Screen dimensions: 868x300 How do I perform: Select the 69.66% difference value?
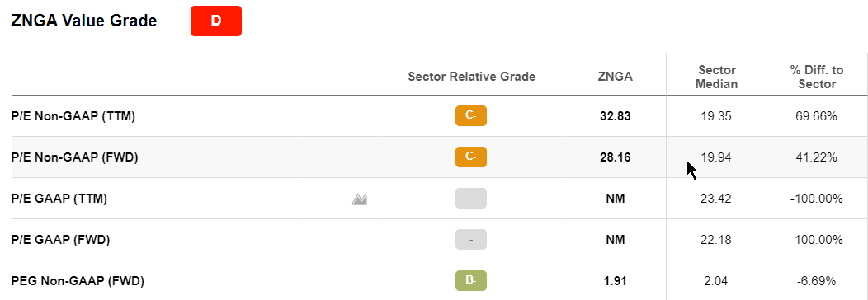point(817,116)
